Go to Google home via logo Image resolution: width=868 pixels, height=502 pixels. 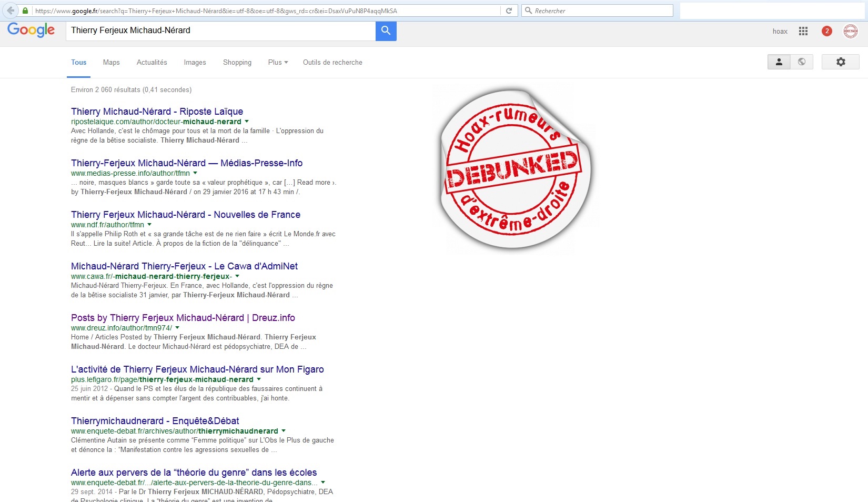click(x=31, y=31)
